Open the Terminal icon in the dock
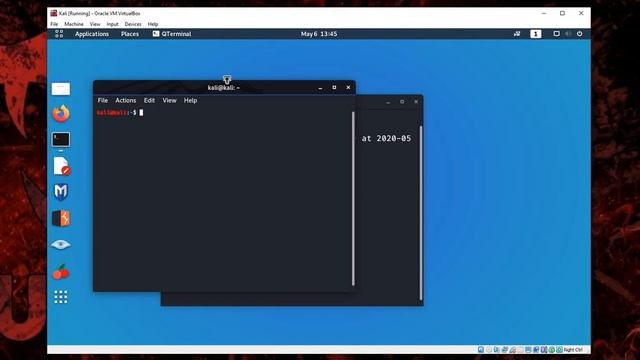The height and width of the screenshot is (360, 640). click(x=61, y=140)
